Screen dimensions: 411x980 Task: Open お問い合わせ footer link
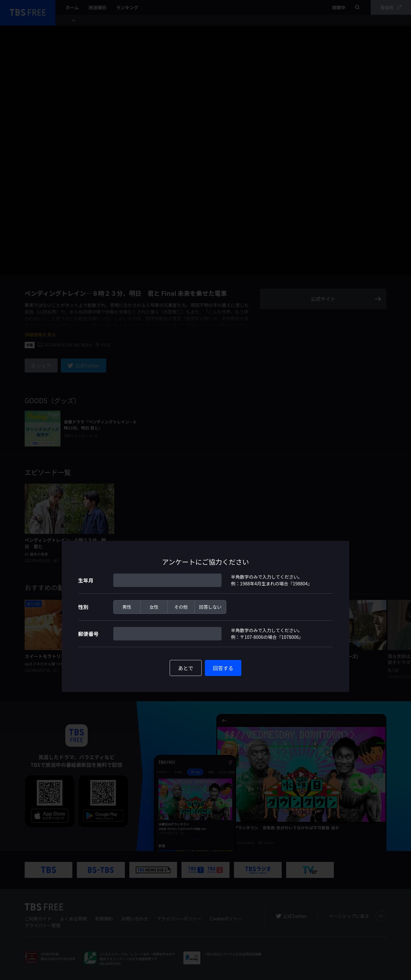coord(135,918)
